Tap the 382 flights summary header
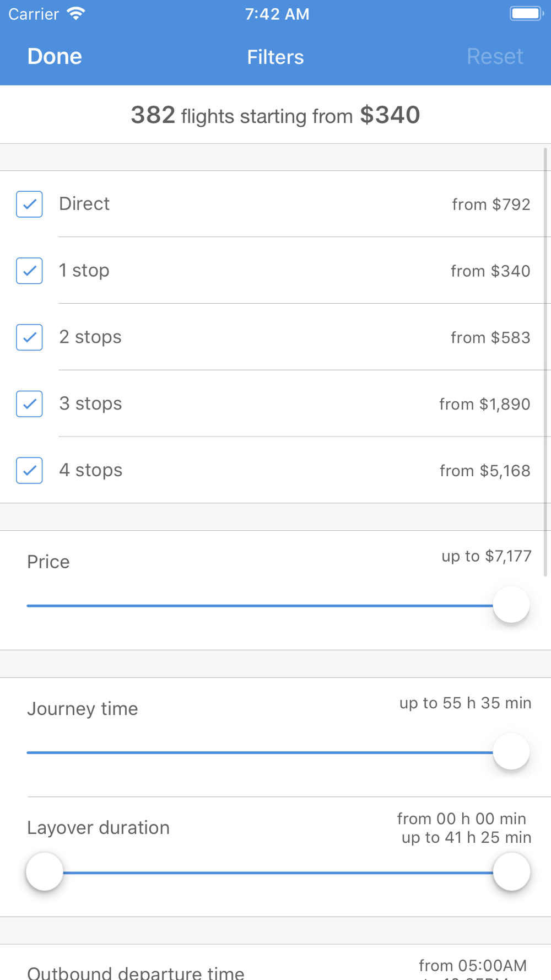Image resolution: width=551 pixels, height=980 pixels. pos(275,115)
